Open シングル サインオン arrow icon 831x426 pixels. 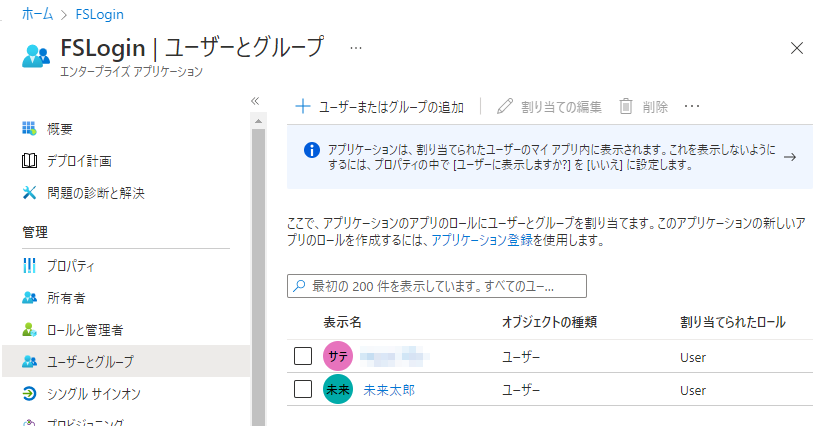pos(29,394)
